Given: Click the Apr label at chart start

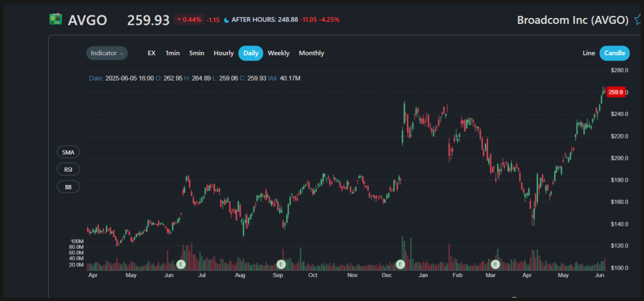Looking at the screenshot, I should (x=93, y=275).
